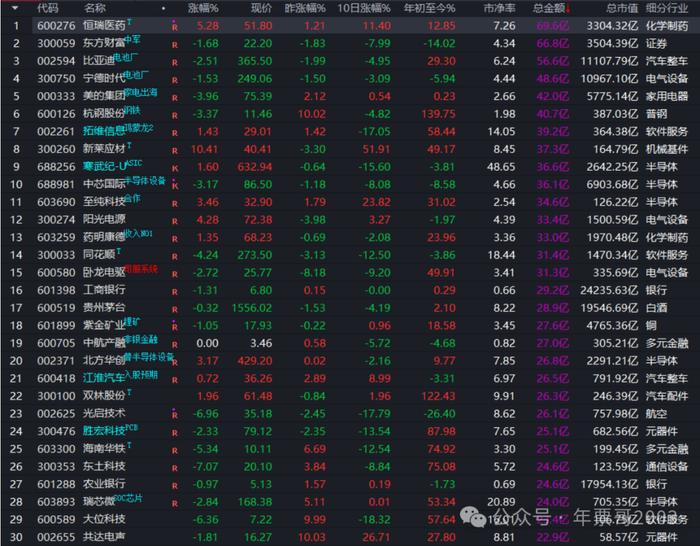Click the R margin icon in 农业银行 row
The width and height of the screenshot is (700, 546).
point(175,486)
